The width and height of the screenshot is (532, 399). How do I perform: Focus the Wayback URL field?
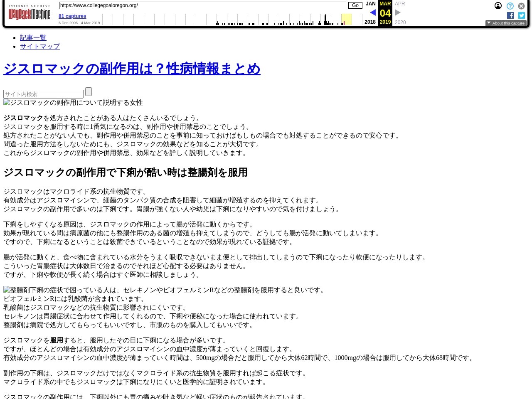coord(202,5)
